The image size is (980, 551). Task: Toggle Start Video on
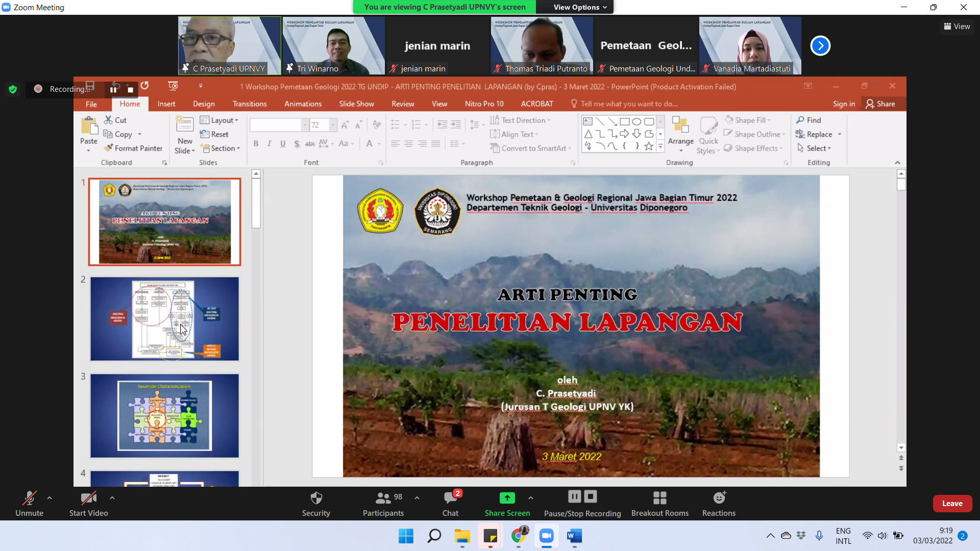88,498
